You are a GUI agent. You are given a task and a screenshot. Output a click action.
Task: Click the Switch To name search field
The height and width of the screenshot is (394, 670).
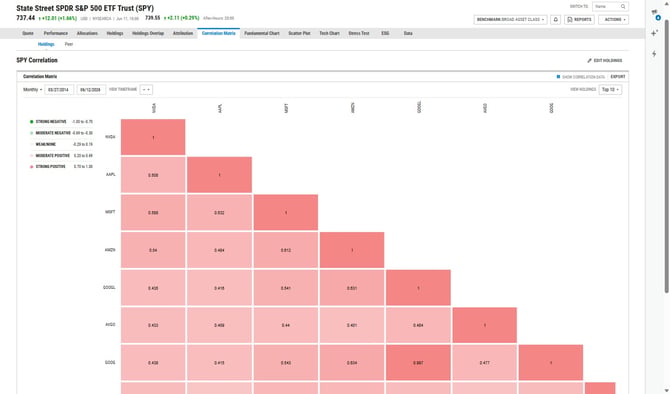tap(610, 6)
